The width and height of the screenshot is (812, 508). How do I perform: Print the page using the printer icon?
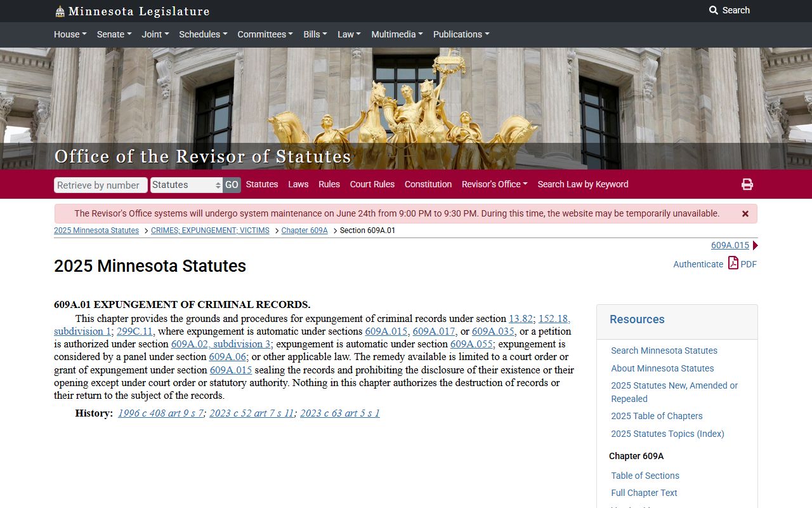click(747, 184)
